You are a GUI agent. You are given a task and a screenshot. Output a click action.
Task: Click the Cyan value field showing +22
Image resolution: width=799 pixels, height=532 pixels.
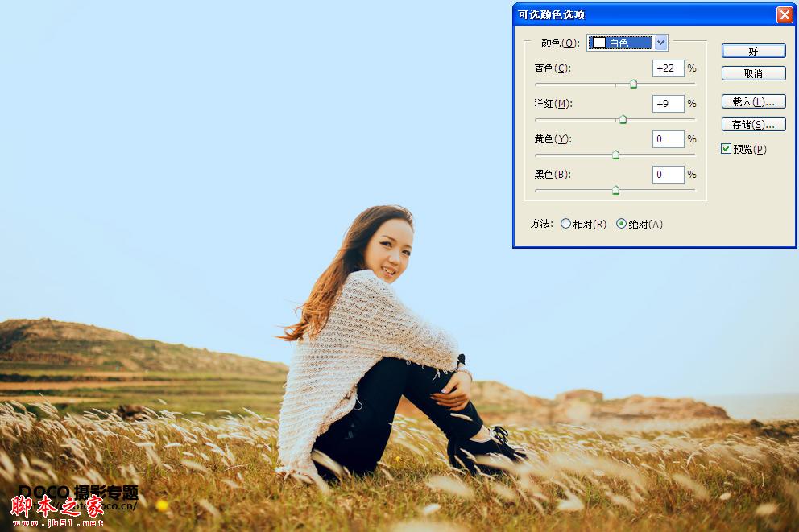[668, 68]
